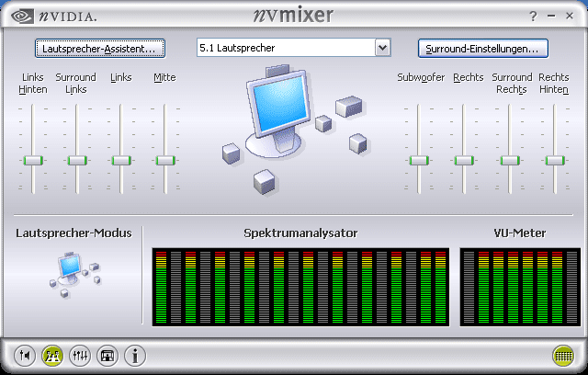The image size is (588, 375).
Task: Click the question mark help icon
Action: [533, 17]
